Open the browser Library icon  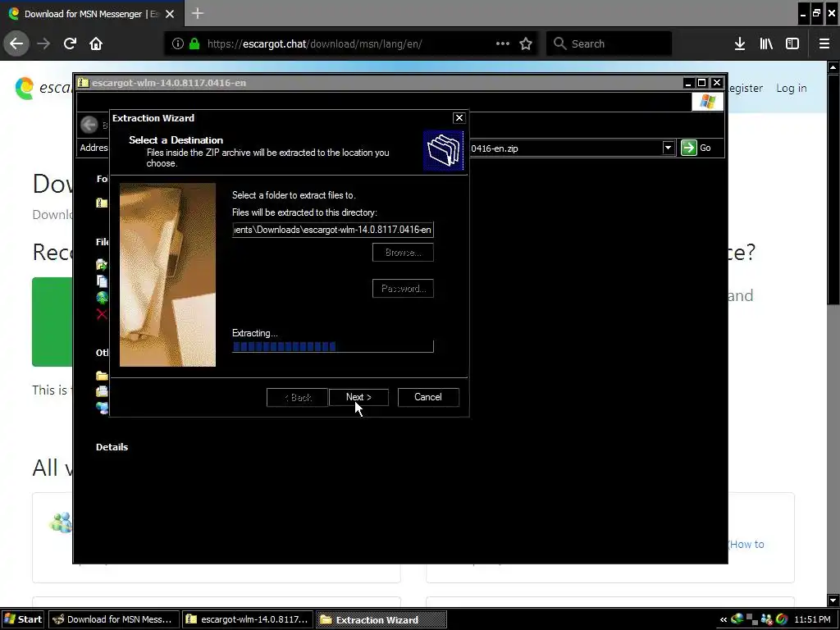[766, 43]
